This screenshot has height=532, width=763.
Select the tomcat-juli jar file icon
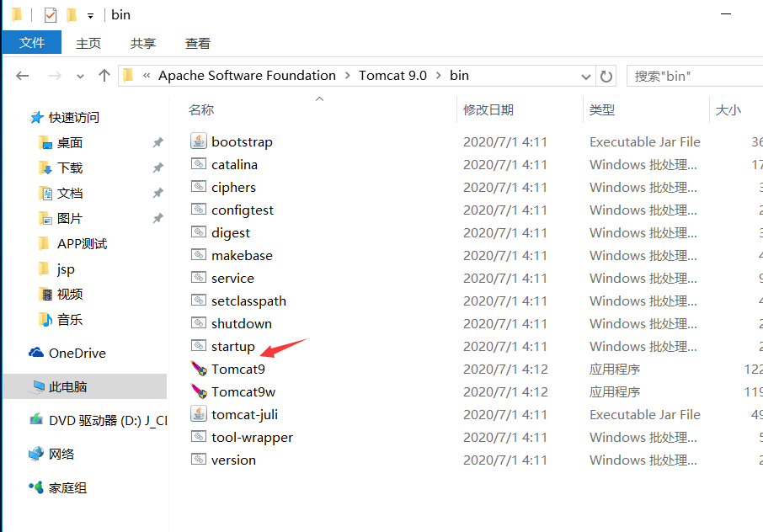[199, 414]
